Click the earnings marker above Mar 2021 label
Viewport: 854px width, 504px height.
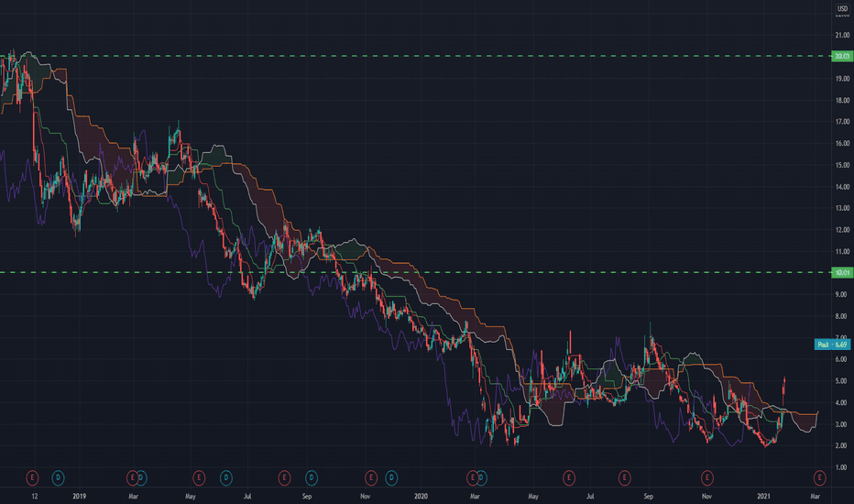(819, 478)
